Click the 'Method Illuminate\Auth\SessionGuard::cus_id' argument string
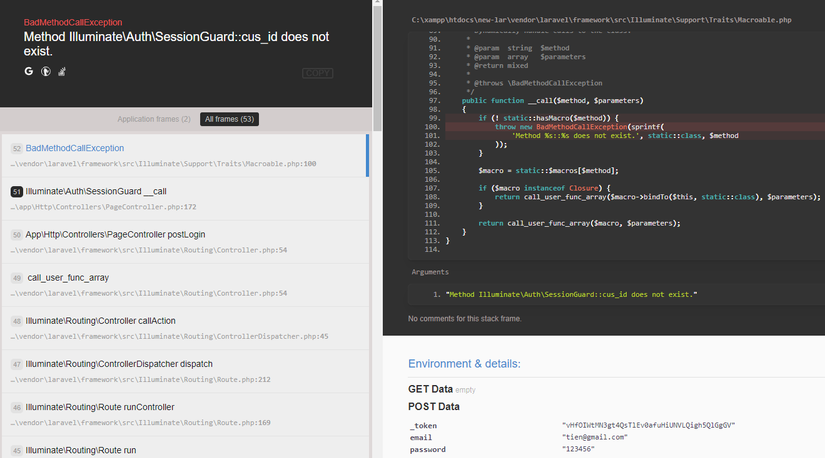 pos(571,294)
